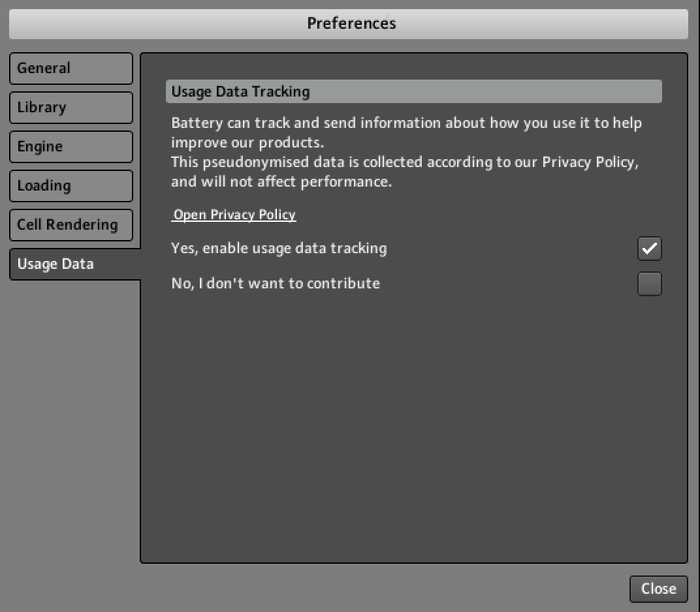
Task: Check the don't want to contribute checkbox
Action: pyautogui.click(x=649, y=284)
